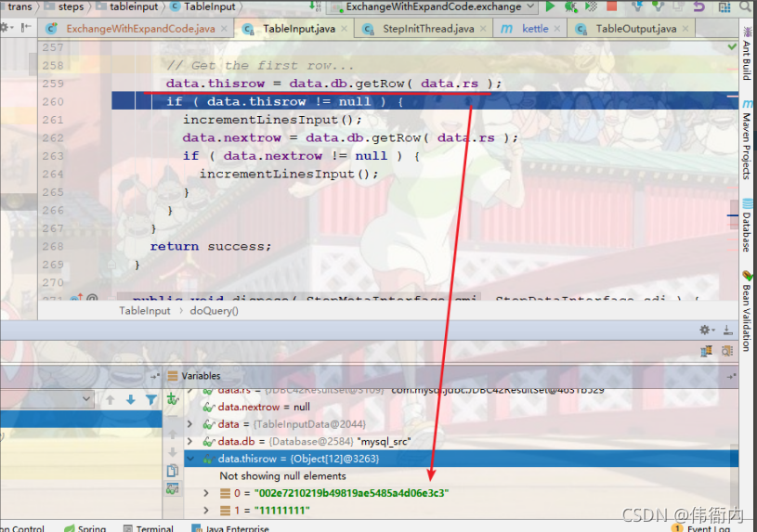Screen dimensions: 757x532
Task: Close the StepInitThread.java tab
Action: [x=483, y=29]
